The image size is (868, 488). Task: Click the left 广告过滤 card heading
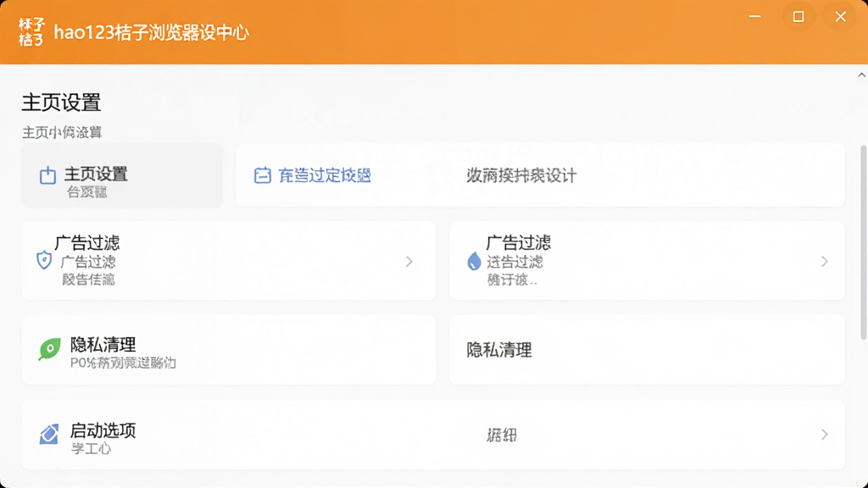click(87, 242)
